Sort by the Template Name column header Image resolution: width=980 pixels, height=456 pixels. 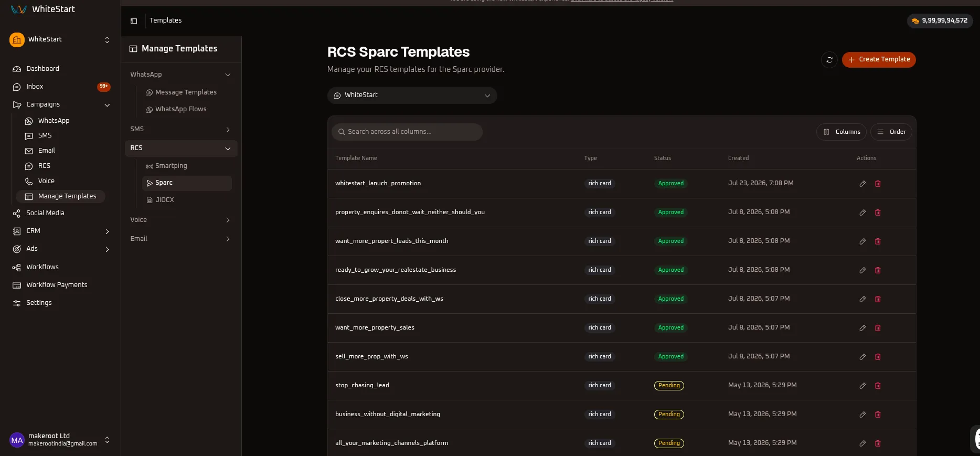tap(356, 158)
